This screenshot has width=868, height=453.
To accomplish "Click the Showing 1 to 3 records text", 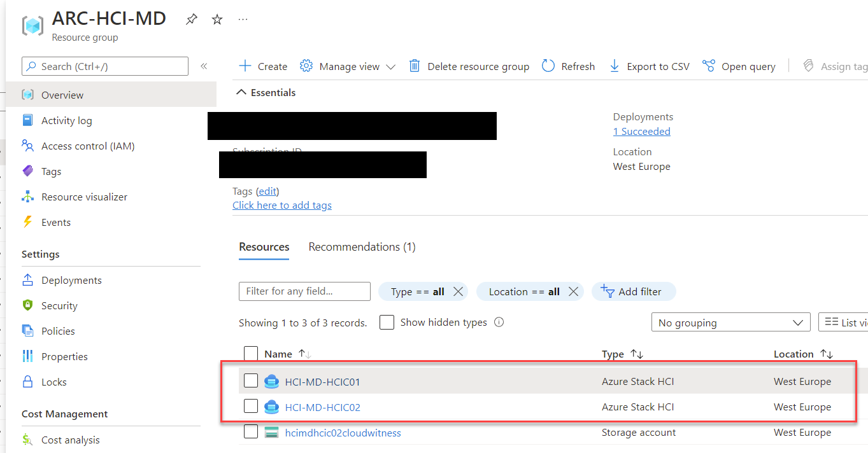I will click(x=302, y=323).
